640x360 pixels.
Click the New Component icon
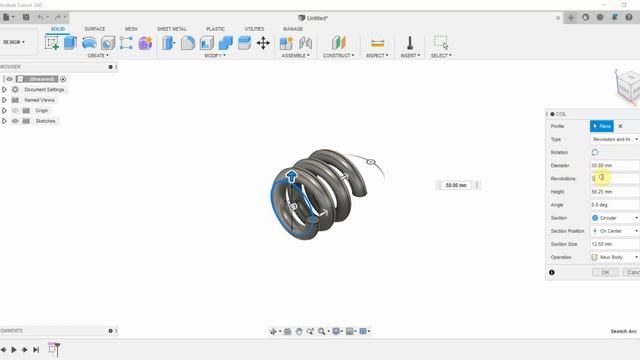[286, 43]
